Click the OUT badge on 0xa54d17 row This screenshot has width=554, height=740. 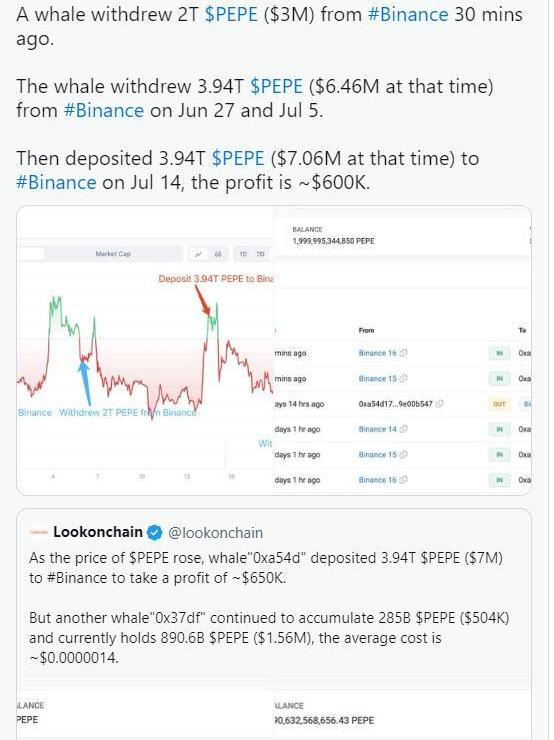coord(499,404)
